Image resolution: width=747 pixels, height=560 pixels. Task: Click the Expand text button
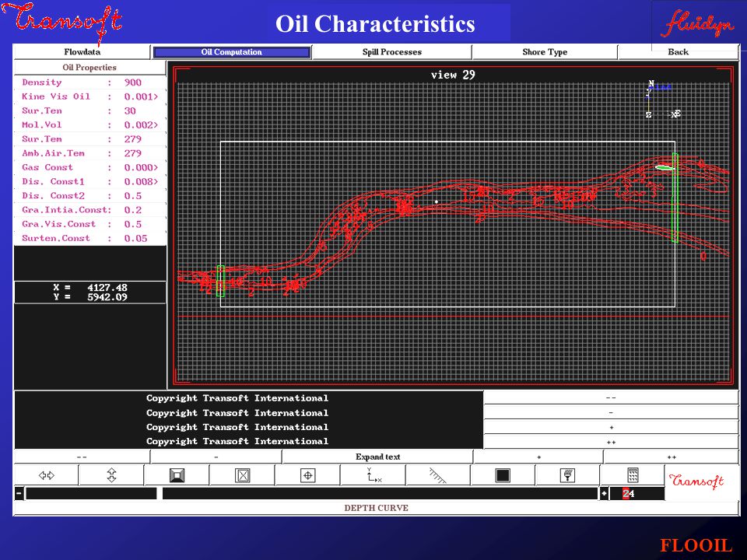point(378,457)
